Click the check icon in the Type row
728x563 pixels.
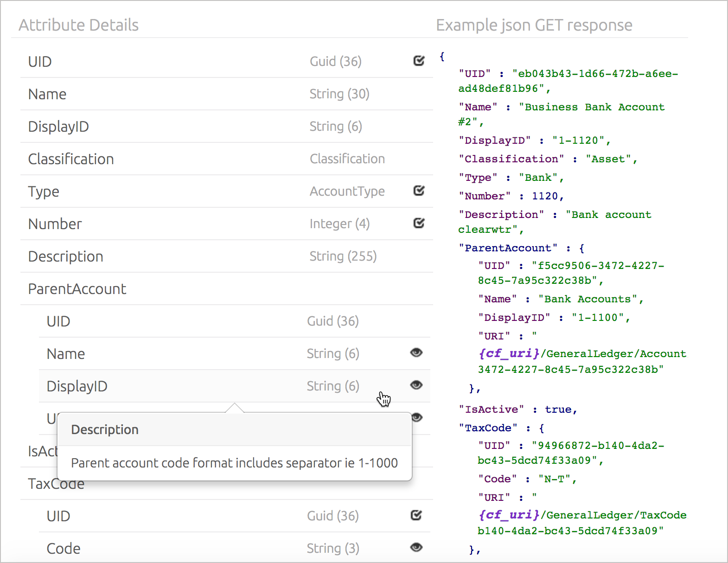419,191
